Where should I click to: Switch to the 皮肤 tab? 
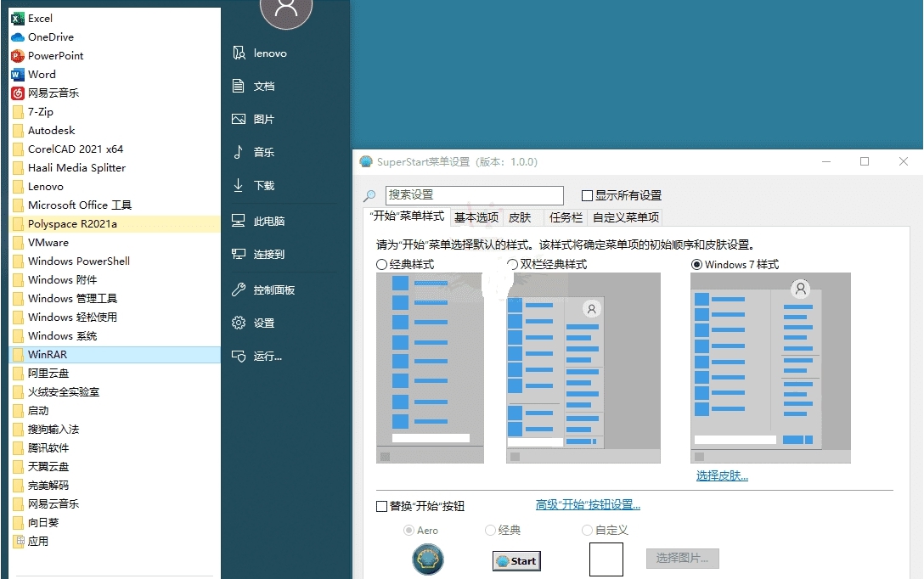tap(521, 217)
